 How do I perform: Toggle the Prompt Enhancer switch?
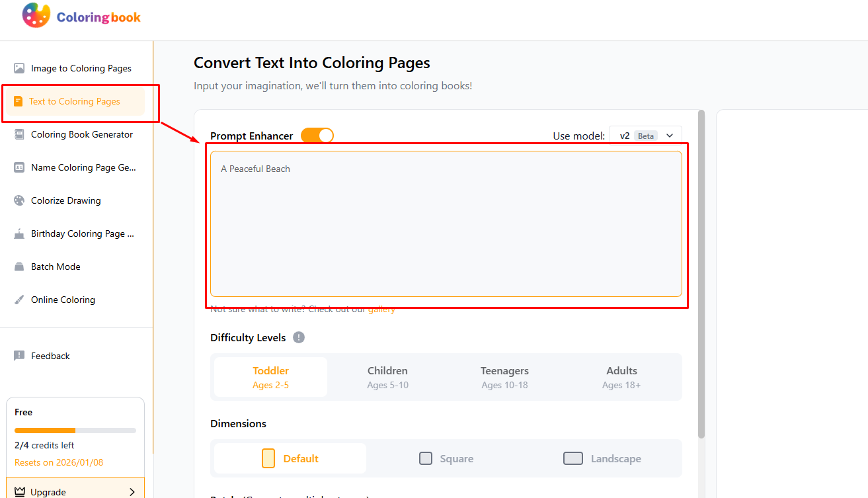click(x=317, y=136)
